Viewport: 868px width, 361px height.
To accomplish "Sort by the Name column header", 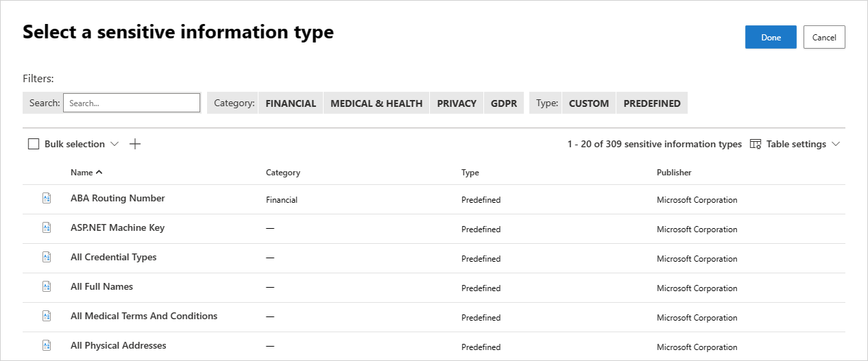I will (86, 173).
